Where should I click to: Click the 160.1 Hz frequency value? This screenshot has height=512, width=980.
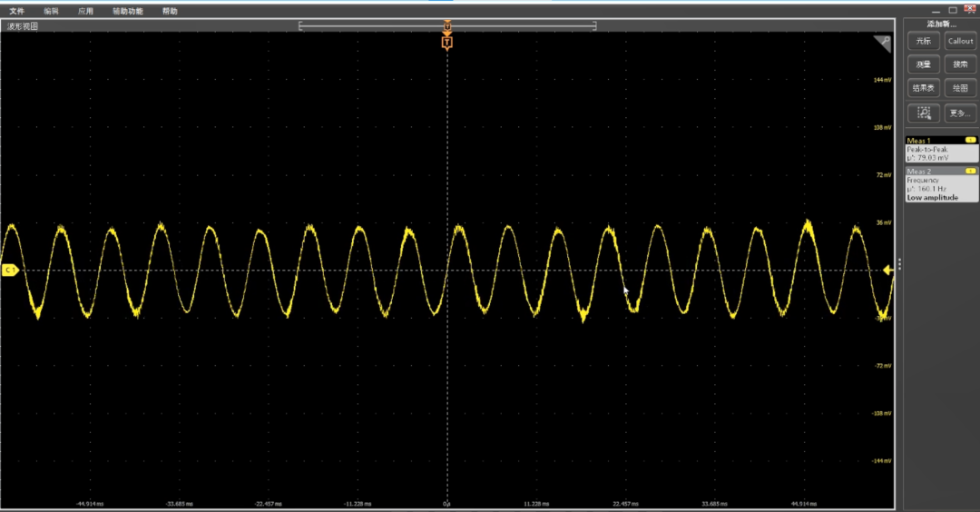pos(931,189)
